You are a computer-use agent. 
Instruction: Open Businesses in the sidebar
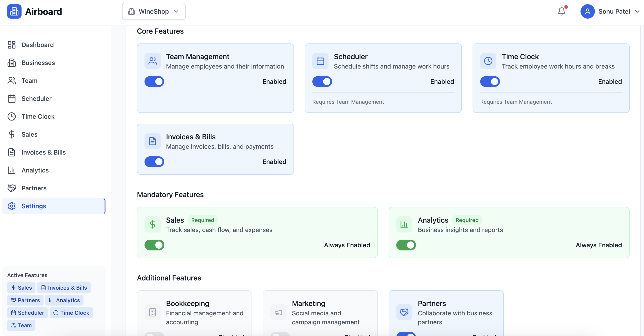tap(38, 63)
